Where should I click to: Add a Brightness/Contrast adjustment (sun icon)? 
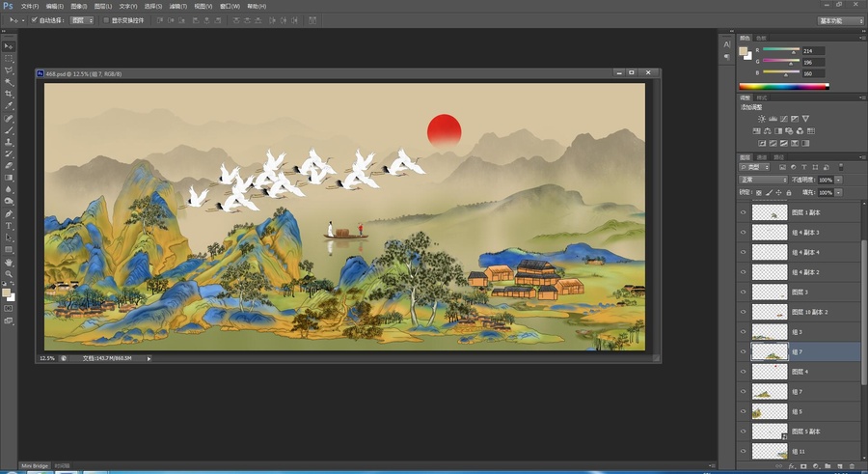coord(762,119)
